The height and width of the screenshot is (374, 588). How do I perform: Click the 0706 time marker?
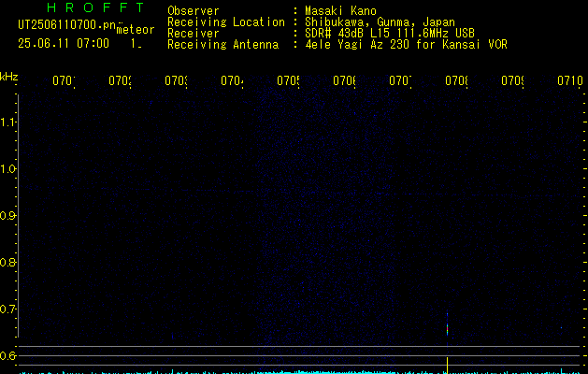click(344, 80)
